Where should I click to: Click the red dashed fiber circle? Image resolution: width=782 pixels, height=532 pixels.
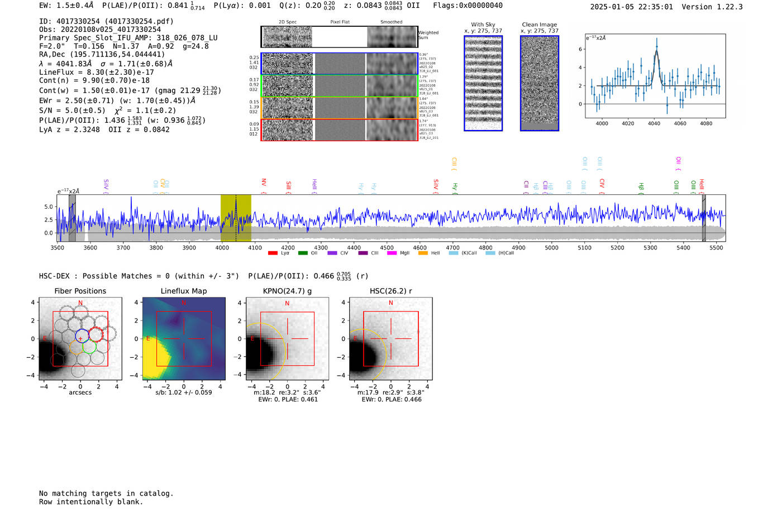(x=96, y=334)
